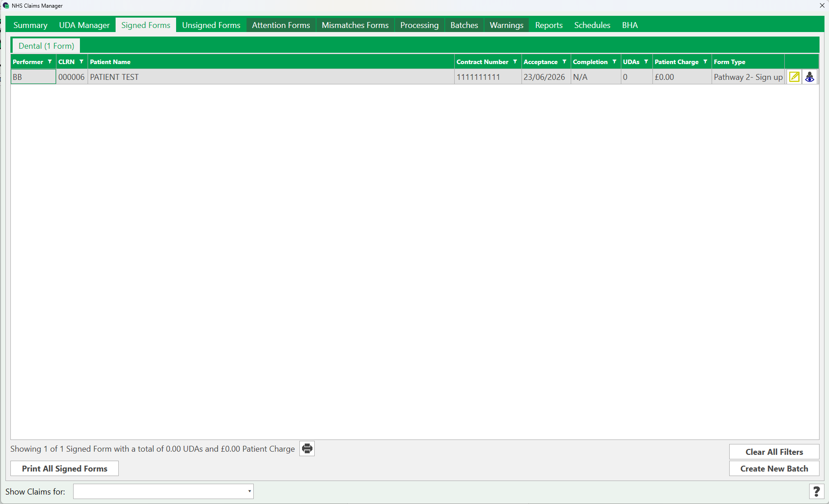Click the Patient Name column header
Screen dimensions: 829x504
[x=271, y=62]
